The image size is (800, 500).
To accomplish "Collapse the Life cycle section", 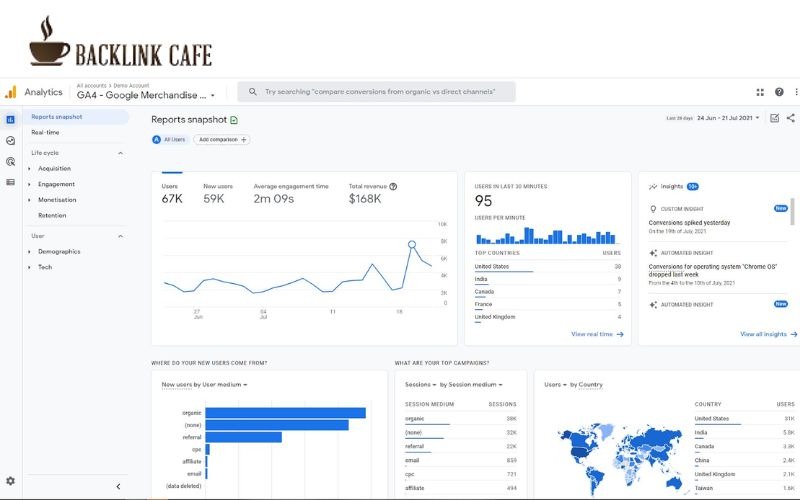I will [x=120, y=153].
